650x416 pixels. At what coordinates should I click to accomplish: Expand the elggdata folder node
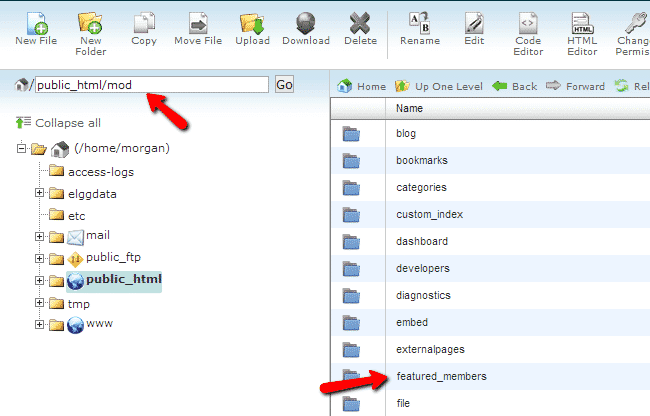39,193
